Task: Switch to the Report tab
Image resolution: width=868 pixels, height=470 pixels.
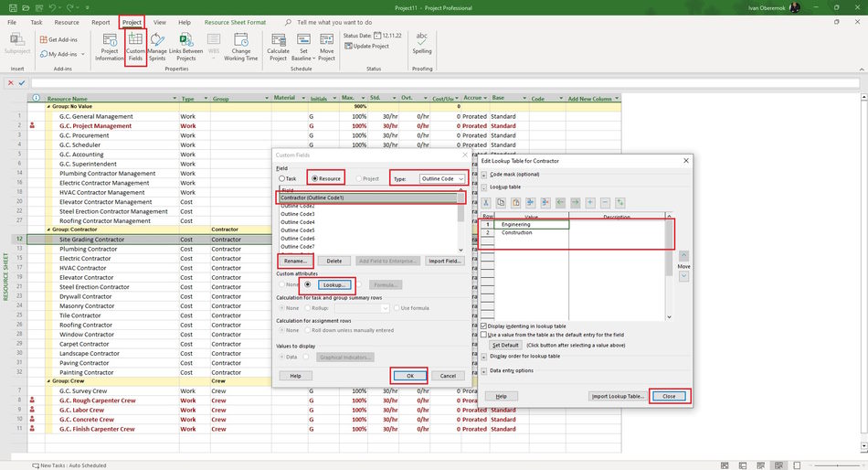Action: 101,22
